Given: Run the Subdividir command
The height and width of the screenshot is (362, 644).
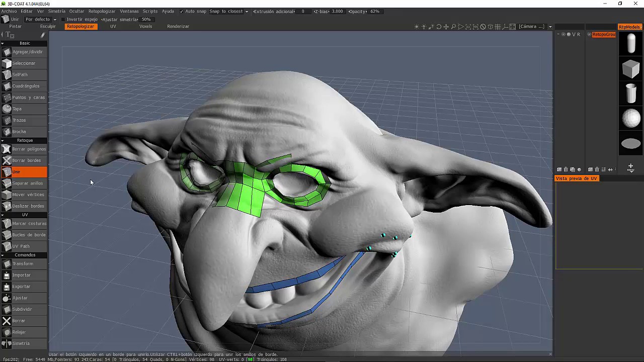Looking at the screenshot, I should (x=24, y=309).
